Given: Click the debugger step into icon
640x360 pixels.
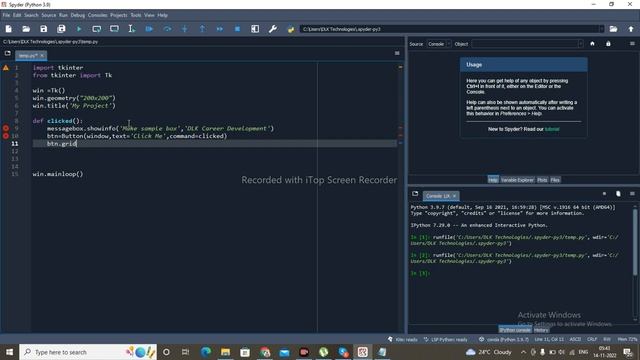Looking at the screenshot, I should click(184, 29).
